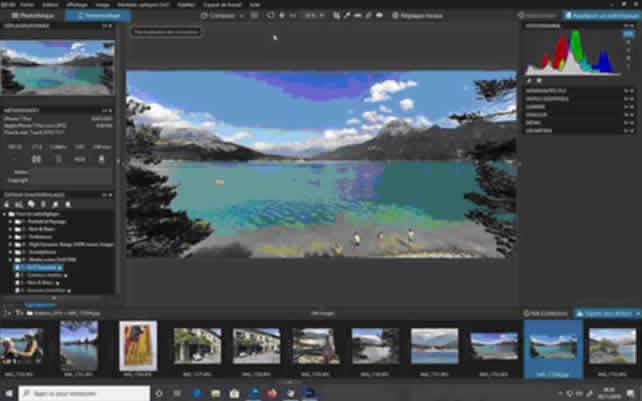This screenshot has width=642, height=401.
Task: Select the yellow poster thumbnail in filmstrip
Action: pos(138,346)
